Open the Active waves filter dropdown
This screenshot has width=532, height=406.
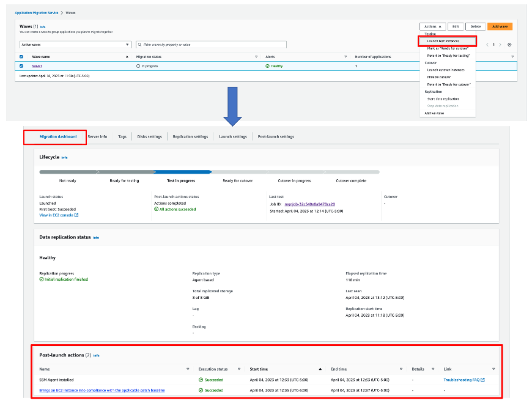point(75,45)
